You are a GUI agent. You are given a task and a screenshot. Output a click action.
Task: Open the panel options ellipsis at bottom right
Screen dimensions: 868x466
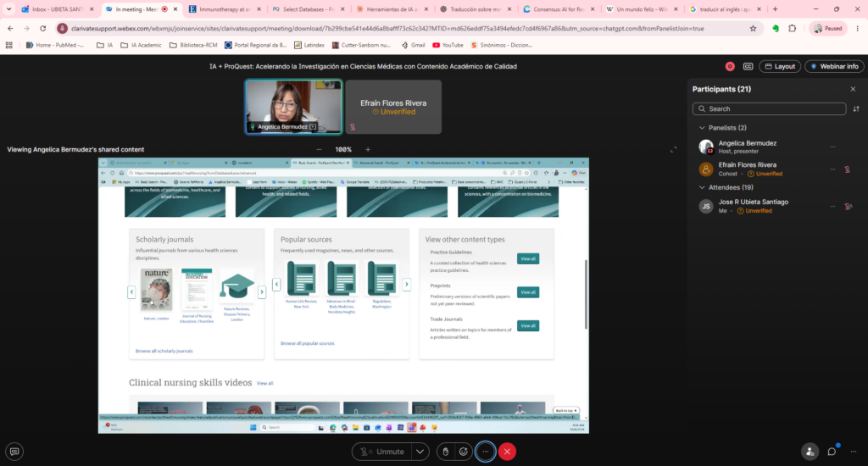point(854,452)
